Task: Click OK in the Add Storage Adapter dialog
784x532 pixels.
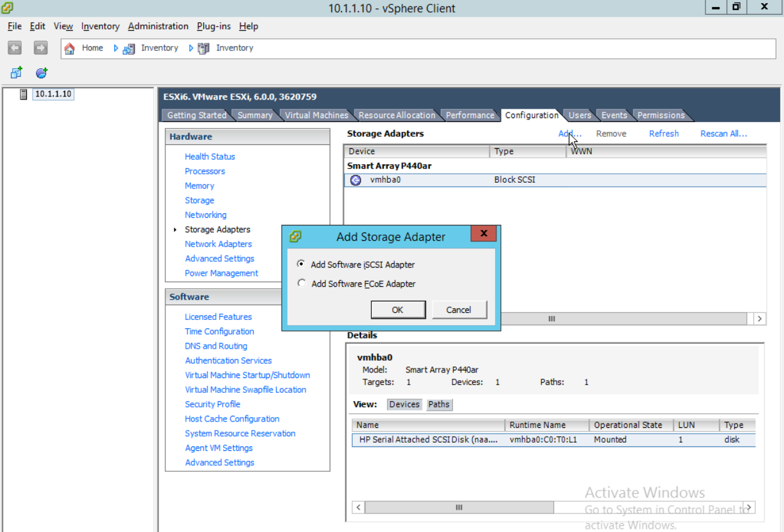Action: 398,309
